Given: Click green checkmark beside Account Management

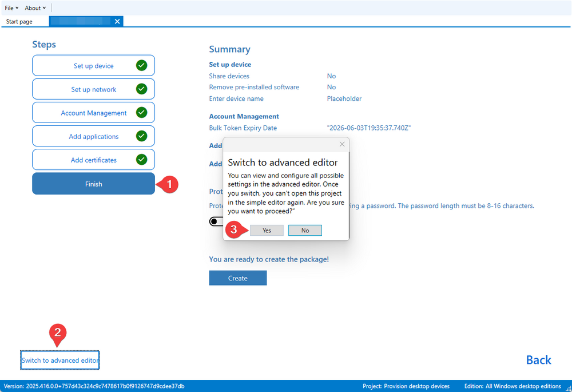Looking at the screenshot, I should coord(141,113).
